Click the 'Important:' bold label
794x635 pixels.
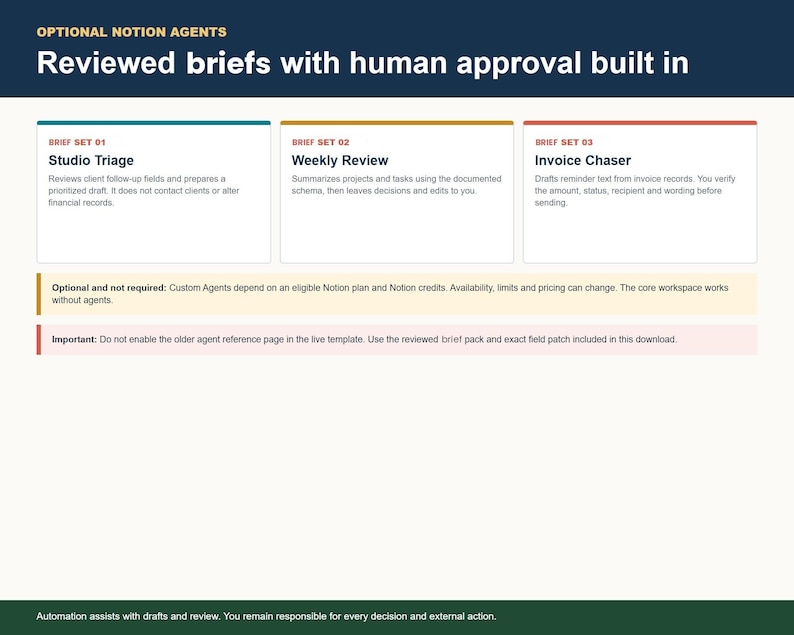(x=74, y=339)
